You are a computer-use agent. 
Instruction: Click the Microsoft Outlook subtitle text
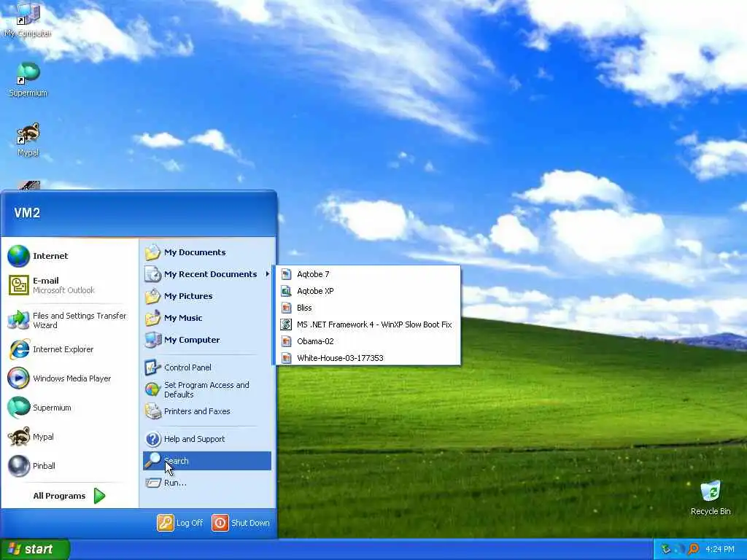click(x=64, y=290)
